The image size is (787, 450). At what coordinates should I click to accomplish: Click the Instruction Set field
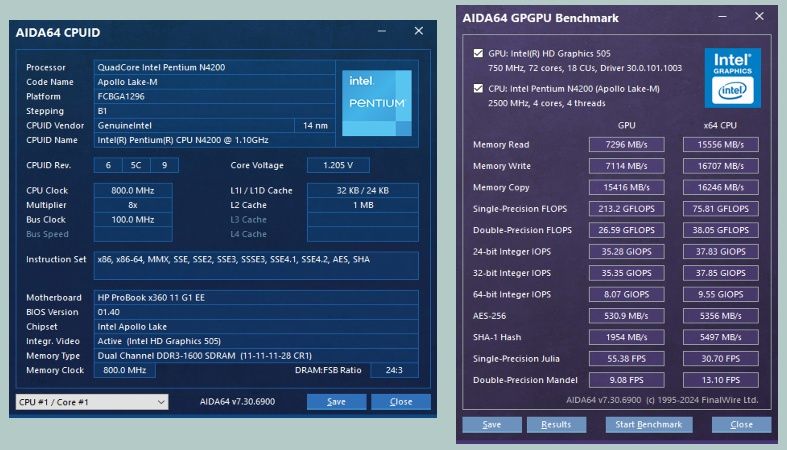[x=256, y=265]
